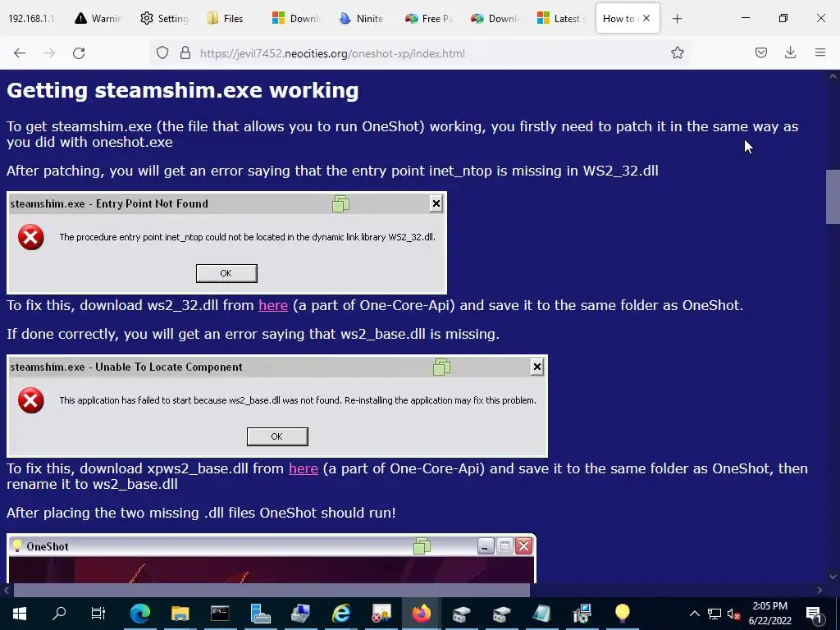Open the clock showing 2:05 PM
The image size is (840, 630).
[x=769, y=614]
